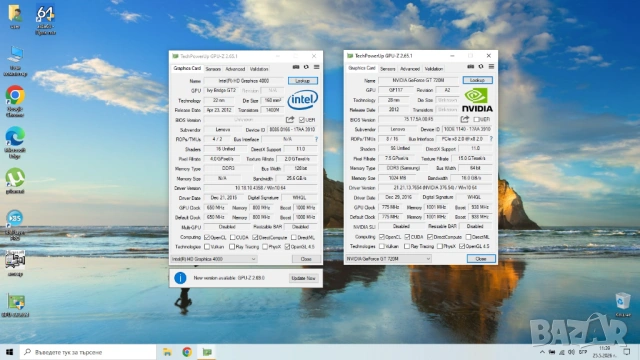Click the taskbar search box
The height and width of the screenshot is (360, 640).
(x=88, y=352)
